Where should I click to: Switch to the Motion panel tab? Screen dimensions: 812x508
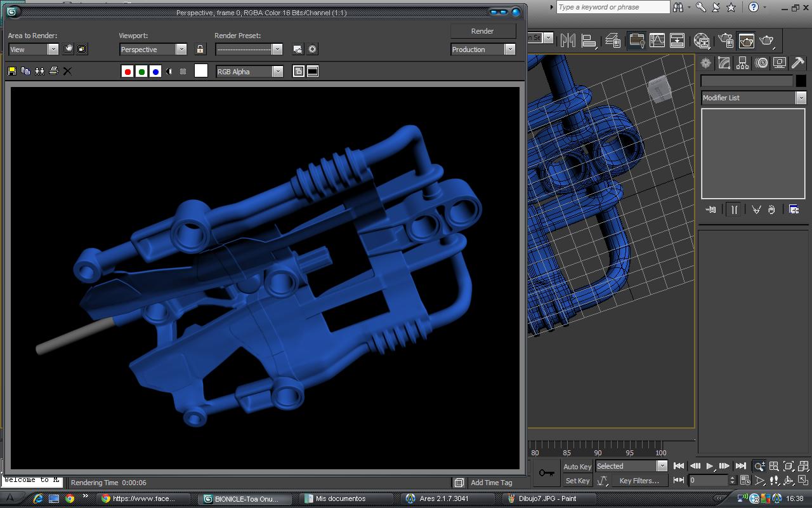coord(761,63)
